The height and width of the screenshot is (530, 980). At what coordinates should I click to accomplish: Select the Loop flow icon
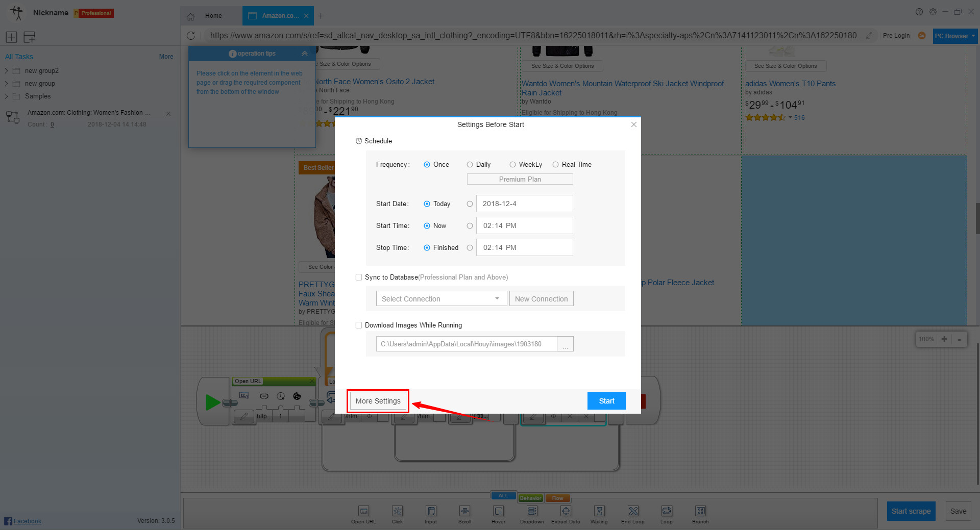point(667,511)
